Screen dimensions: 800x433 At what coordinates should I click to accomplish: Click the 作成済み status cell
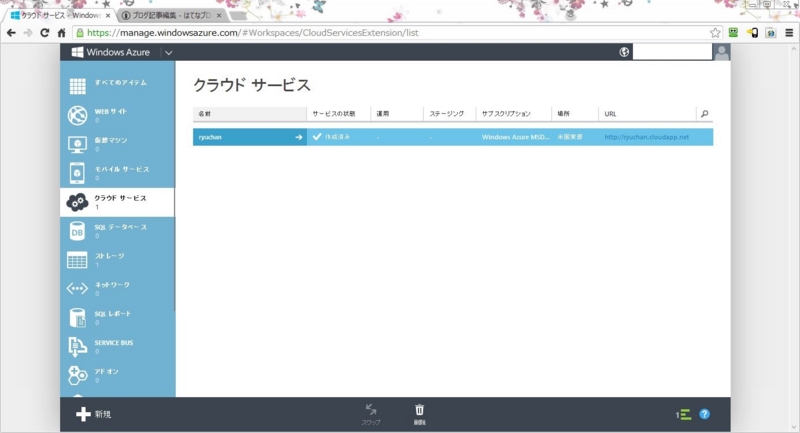tap(337, 137)
